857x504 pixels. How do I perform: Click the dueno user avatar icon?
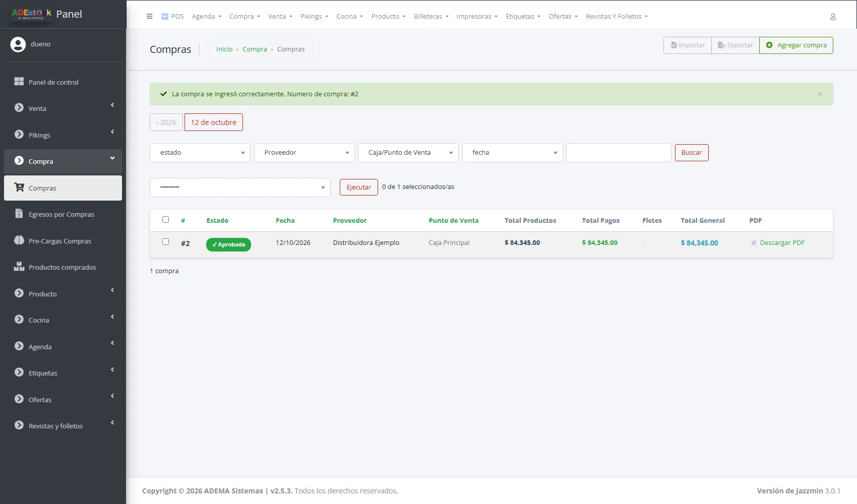click(18, 44)
